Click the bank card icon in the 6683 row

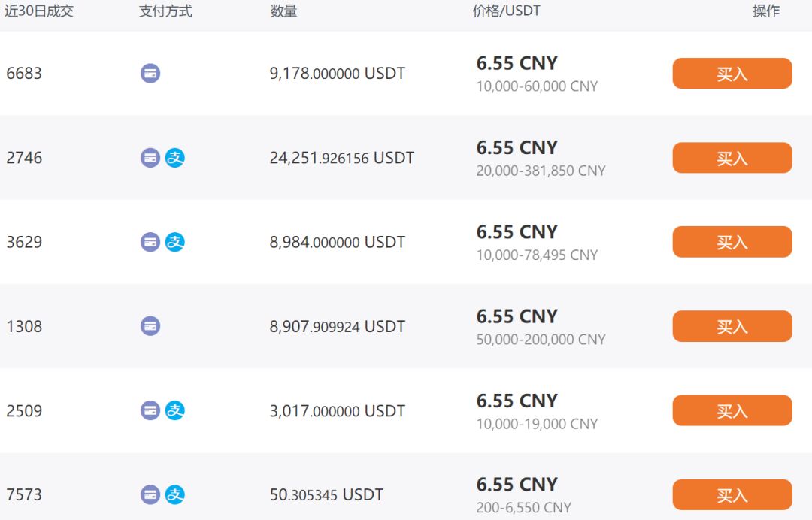coord(150,74)
